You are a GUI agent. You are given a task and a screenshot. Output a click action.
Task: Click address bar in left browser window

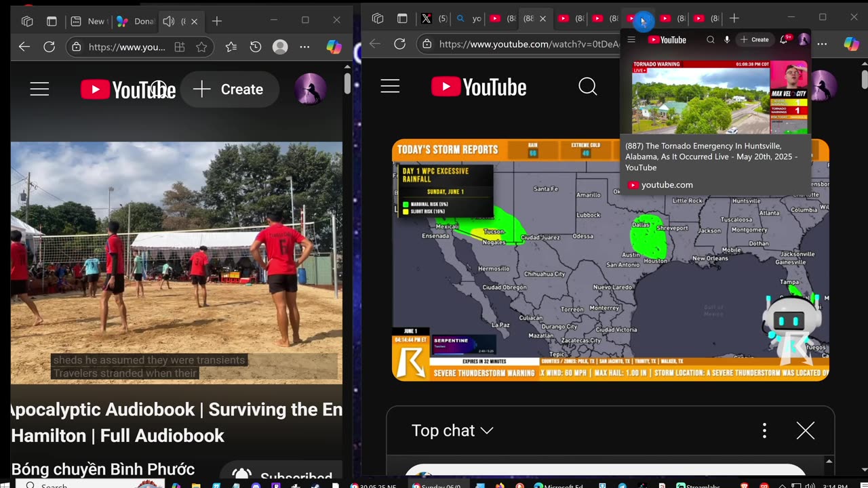point(127,47)
